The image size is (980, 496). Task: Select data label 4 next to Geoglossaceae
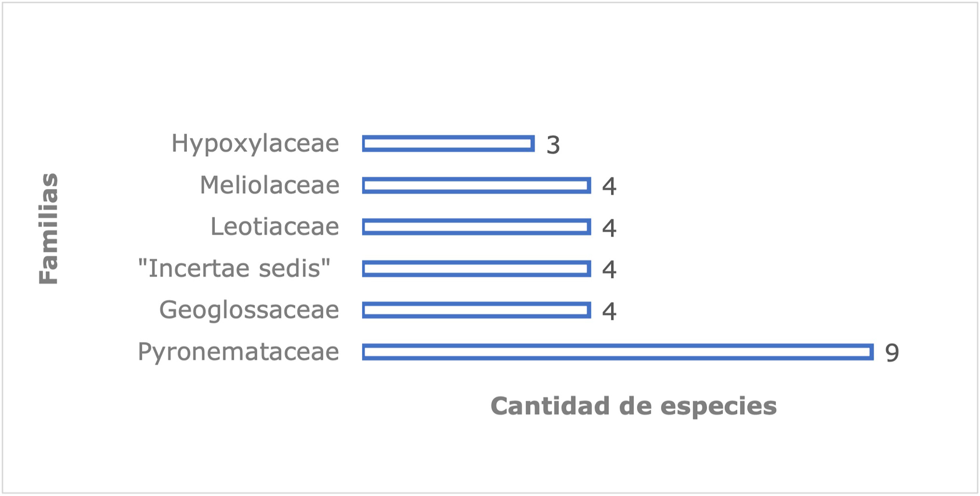pyautogui.click(x=609, y=312)
